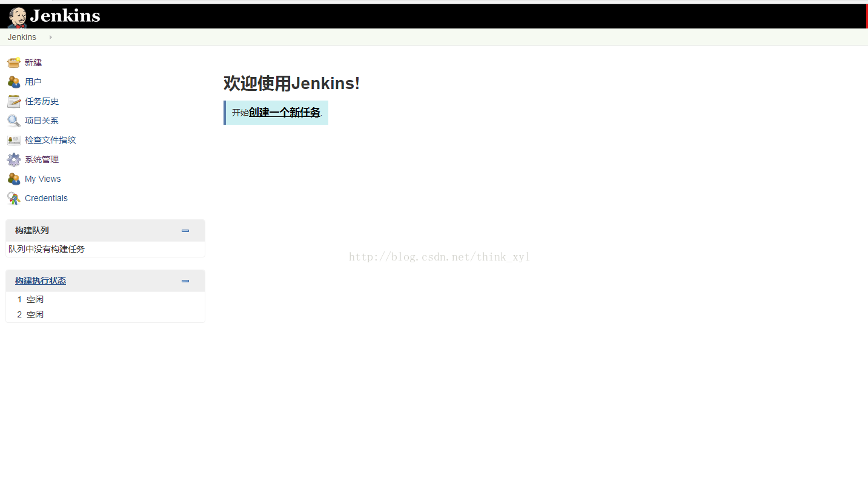The image size is (868, 501).
Task: Open the 用户 sidebar link
Action: (x=33, y=82)
